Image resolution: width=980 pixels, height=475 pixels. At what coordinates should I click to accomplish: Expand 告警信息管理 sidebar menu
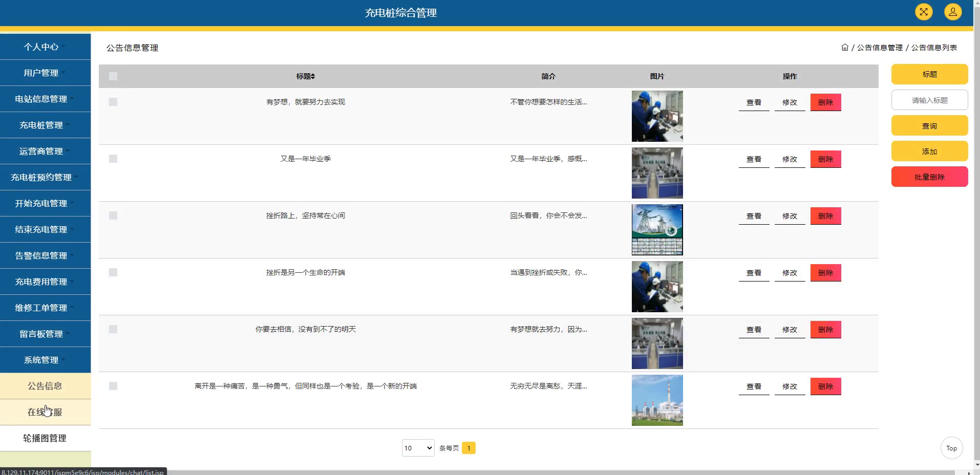click(x=45, y=255)
